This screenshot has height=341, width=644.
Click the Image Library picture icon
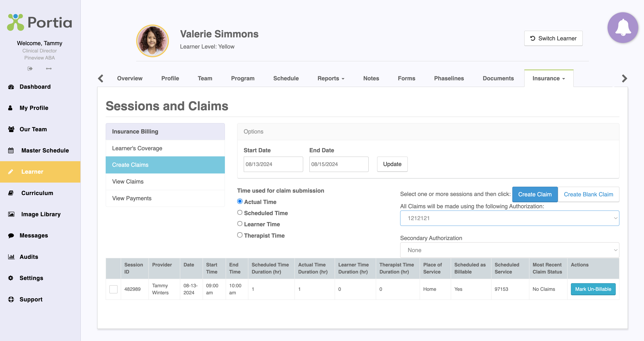[x=11, y=214]
